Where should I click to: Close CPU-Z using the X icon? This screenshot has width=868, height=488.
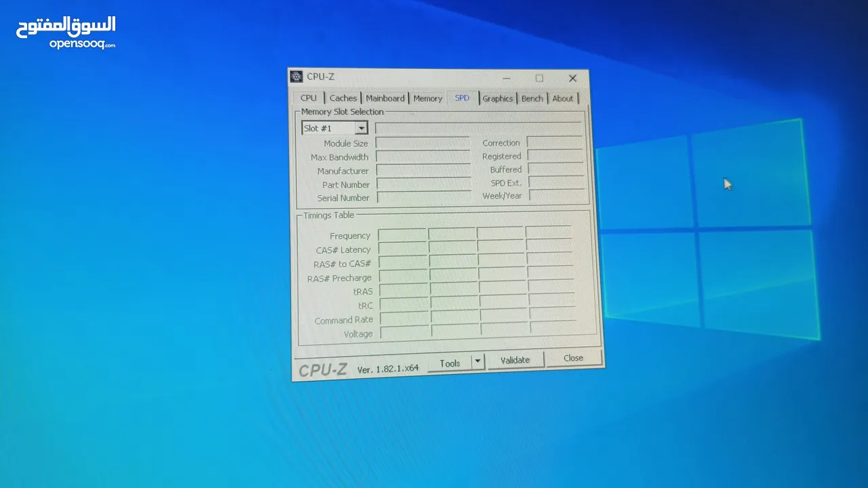click(x=572, y=79)
